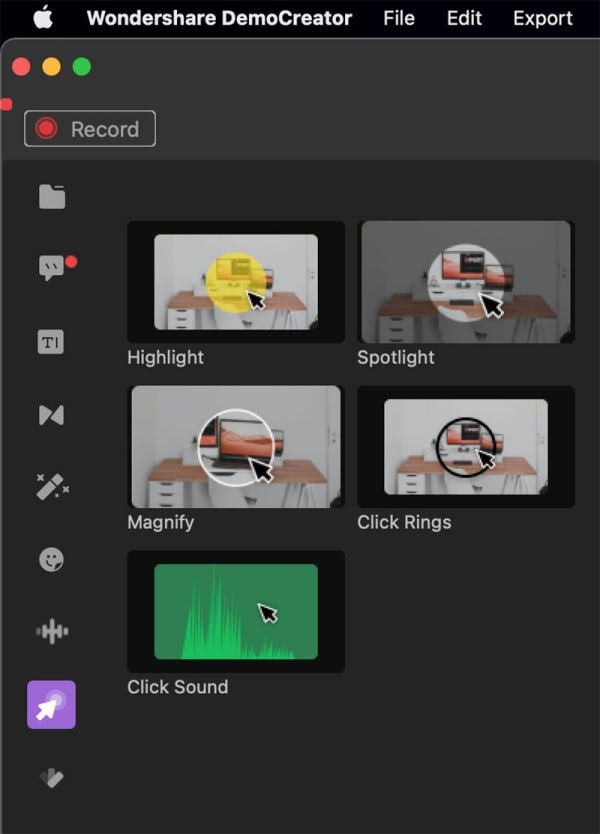Open the effects magic wand panel
The height and width of the screenshot is (834, 600).
52,487
